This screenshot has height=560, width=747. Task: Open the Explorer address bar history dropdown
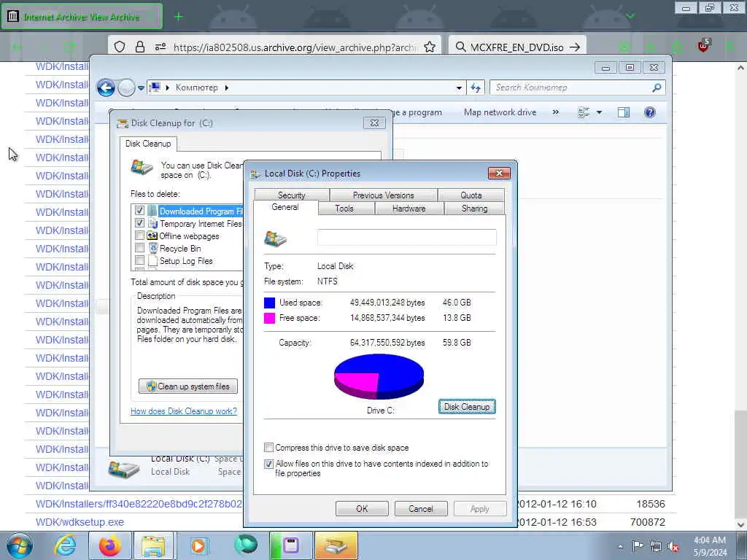(459, 87)
